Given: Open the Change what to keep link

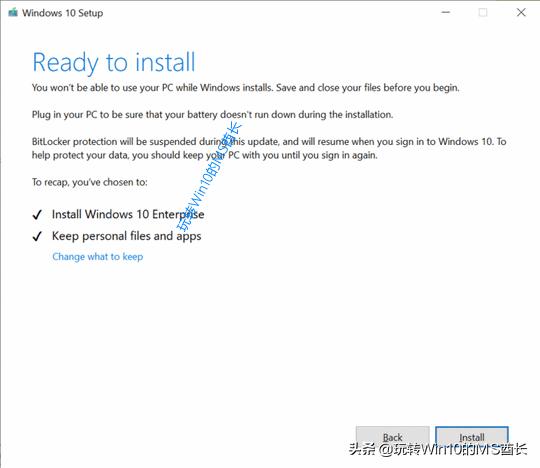Looking at the screenshot, I should (97, 257).
